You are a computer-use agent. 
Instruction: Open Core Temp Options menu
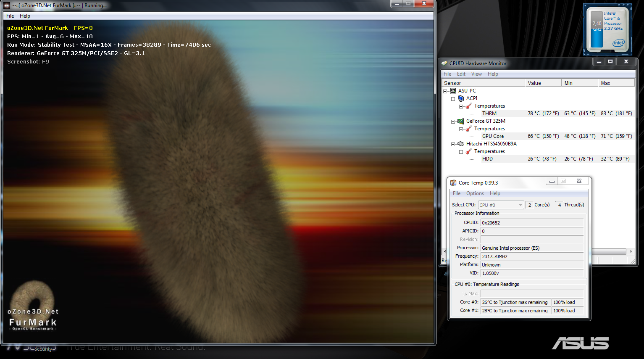pyautogui.click(x=475, y=193)
